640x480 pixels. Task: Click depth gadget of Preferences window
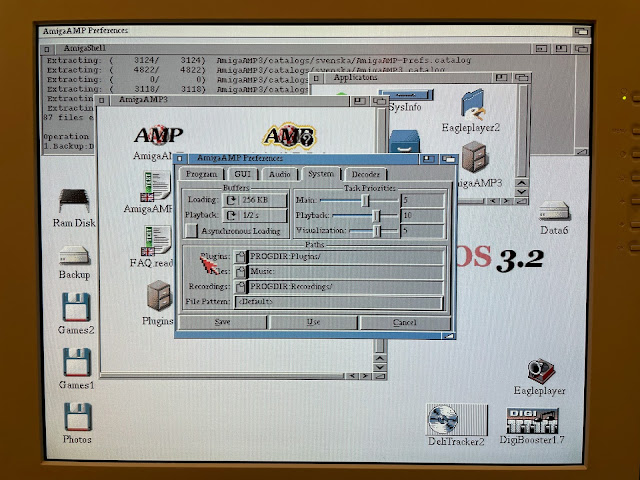pos(449,159)
